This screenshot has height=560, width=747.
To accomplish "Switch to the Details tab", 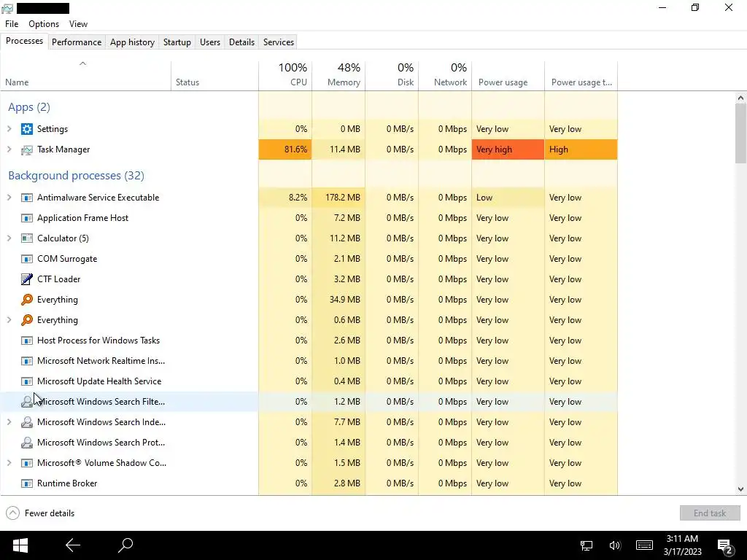I will (241, 42).
